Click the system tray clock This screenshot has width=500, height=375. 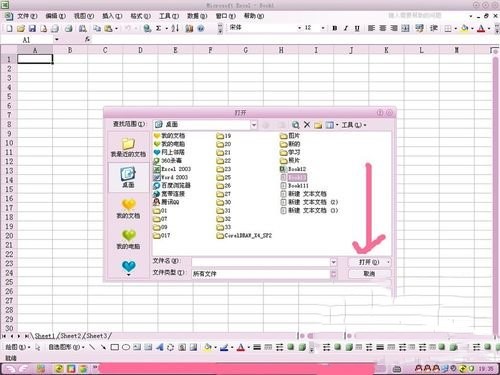click(486, 369)
